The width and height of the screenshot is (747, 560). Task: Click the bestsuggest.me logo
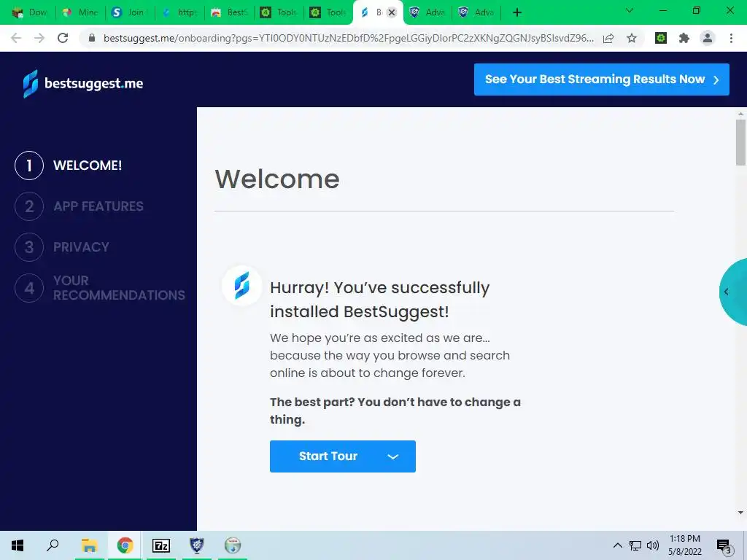(x=83, y=83)
